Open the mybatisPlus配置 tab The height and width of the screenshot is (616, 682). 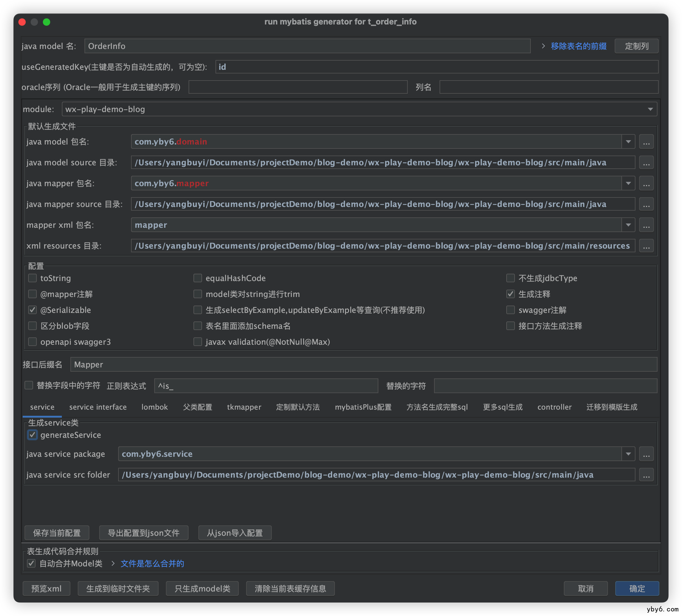(x=363, y=407)
